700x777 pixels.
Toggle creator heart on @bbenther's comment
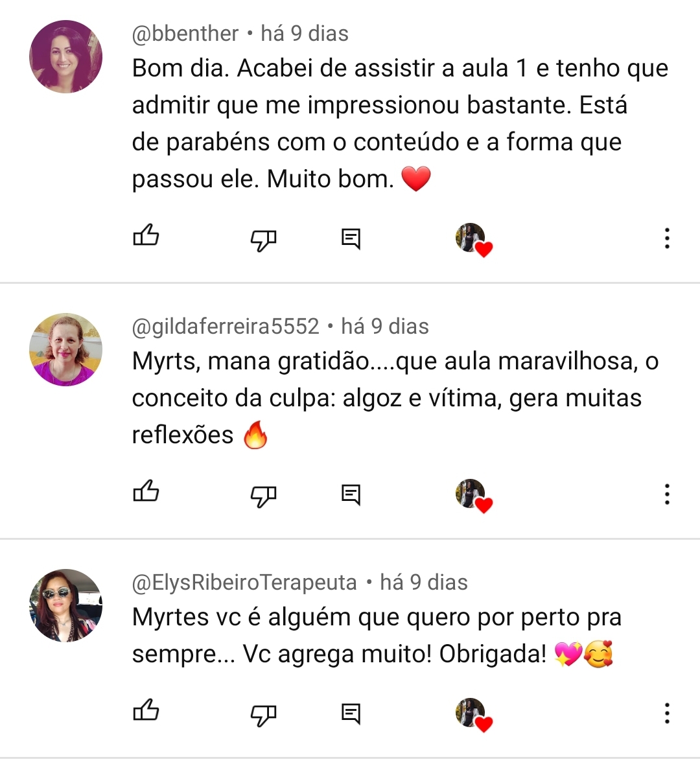tap(473, 240)
